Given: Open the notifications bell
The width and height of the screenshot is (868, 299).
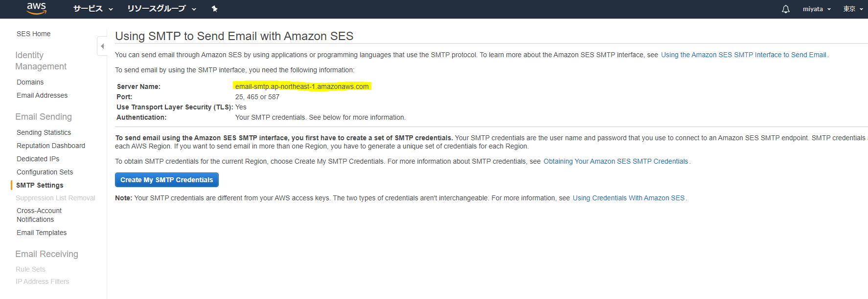Looking at the screenshot, I should point(785,9).
